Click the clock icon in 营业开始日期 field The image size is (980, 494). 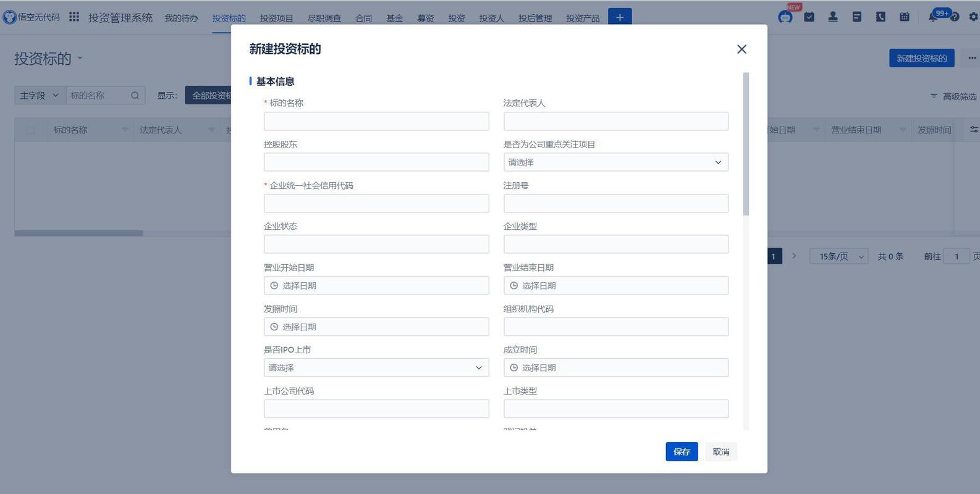(274, 285)
